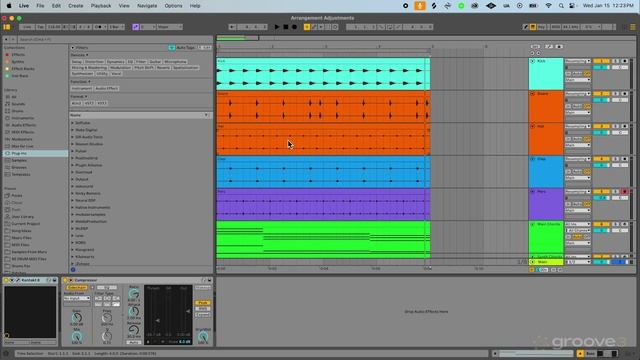Screen dimensions: 640x360
Task: Open the Options menu
Action: click(173, 6)
